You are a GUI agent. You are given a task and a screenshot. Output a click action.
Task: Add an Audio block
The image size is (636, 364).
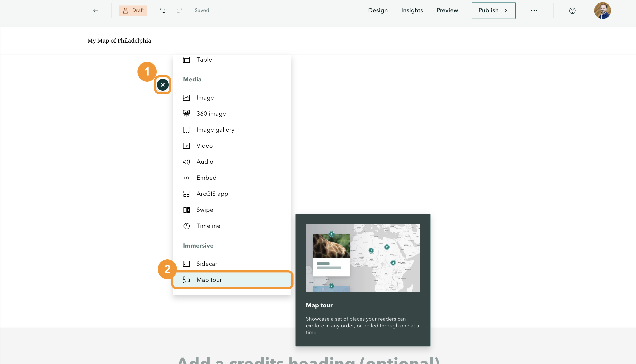(232, 162)
